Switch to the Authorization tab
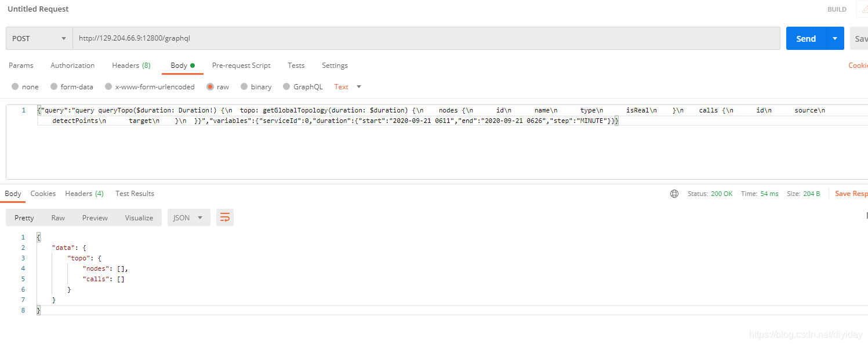 [72, 66]
